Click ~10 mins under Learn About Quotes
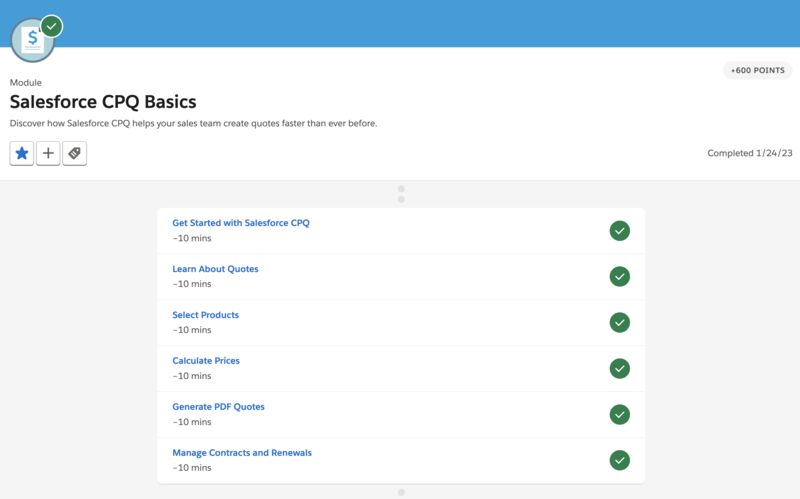The width and height of the screenshot is (800, 499). point(192,284)
